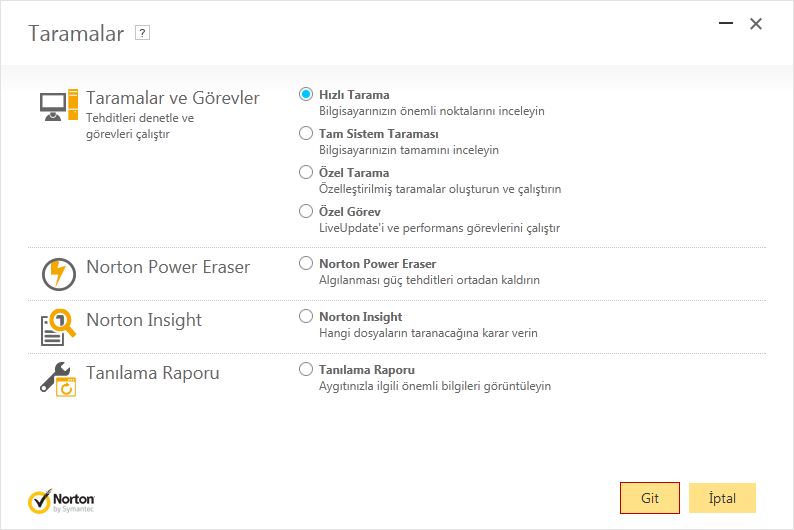Click the Git button

point(650,498)
